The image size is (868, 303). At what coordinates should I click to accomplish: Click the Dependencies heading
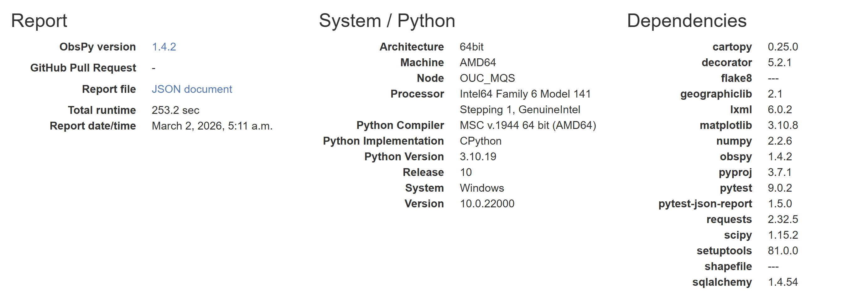(686, 21)
